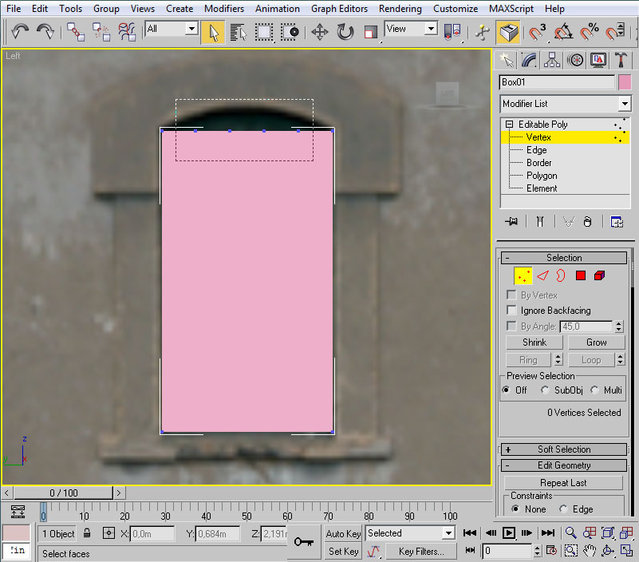Click the Auto Key button
The width and height of the screenshot is (639, 562).
tap(343, 534)
